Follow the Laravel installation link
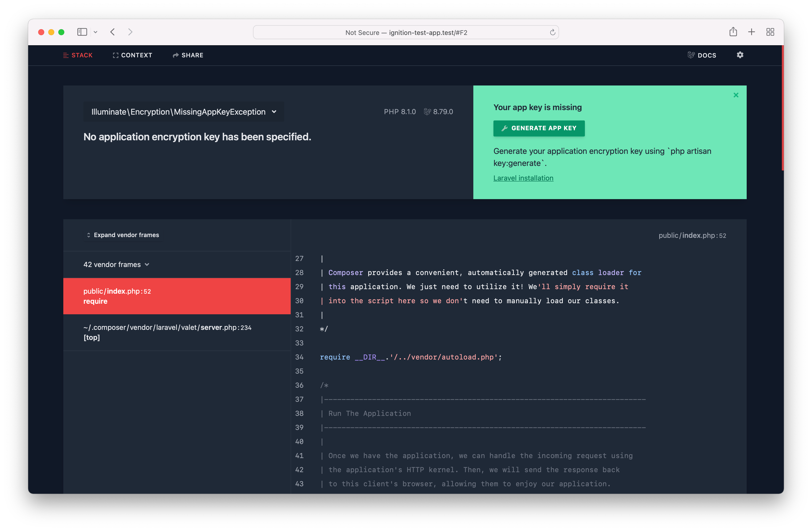The height and width of the screenshot is (531, 812). tap(523, 178)
